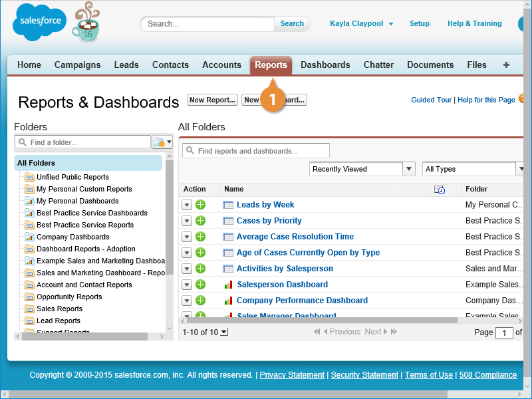Select Account and Contact Reports folder
The image size is (532, 399).
84,285
